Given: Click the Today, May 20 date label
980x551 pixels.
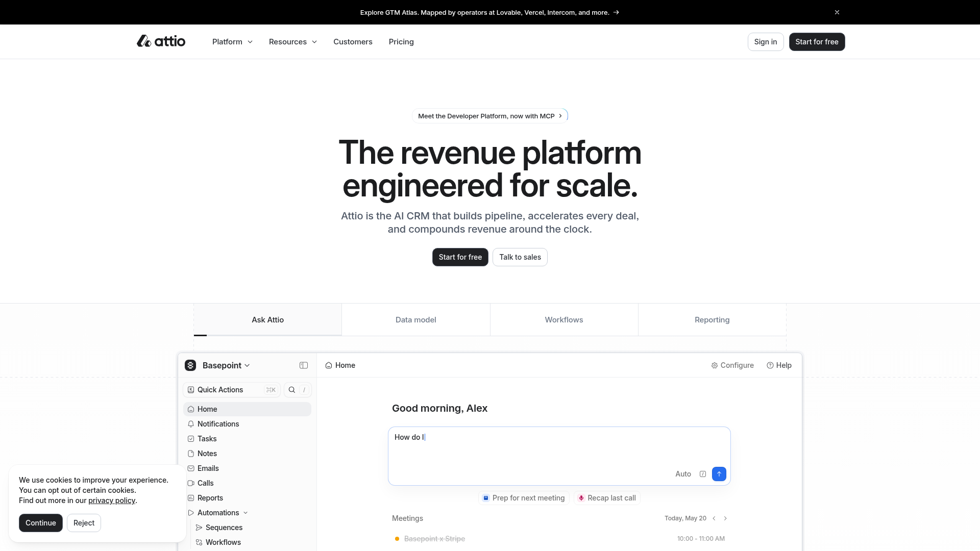Looking at the screenshot, I should coord(685,518).
